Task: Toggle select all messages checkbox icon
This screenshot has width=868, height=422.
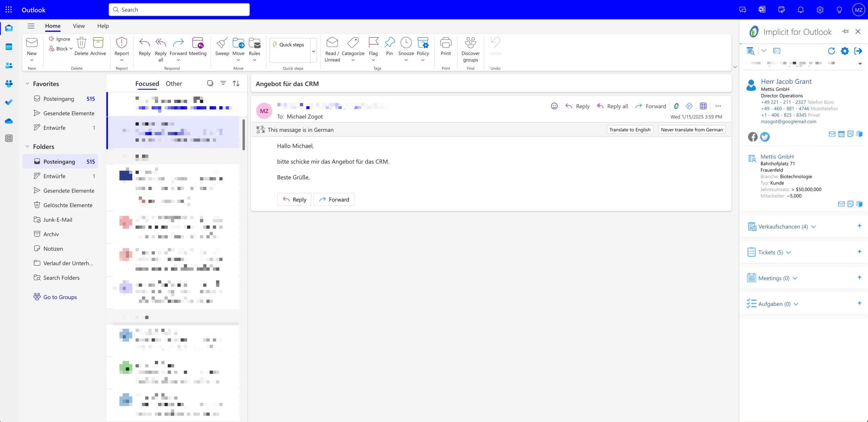Action: click(210, 83)
